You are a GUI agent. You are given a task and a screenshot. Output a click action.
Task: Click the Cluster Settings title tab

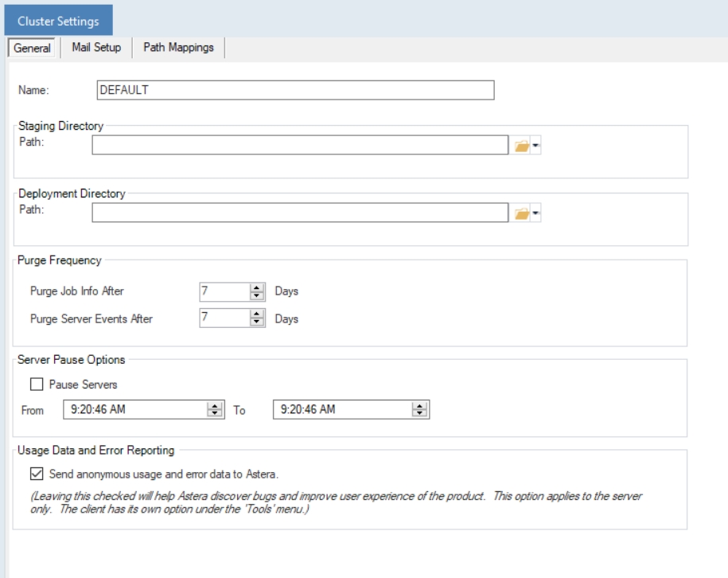pos(58,21)
